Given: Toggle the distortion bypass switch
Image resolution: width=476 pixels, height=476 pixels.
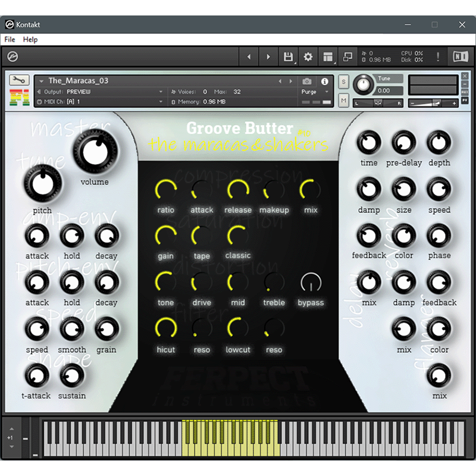Looking at the screenshot, I should 311,283.
